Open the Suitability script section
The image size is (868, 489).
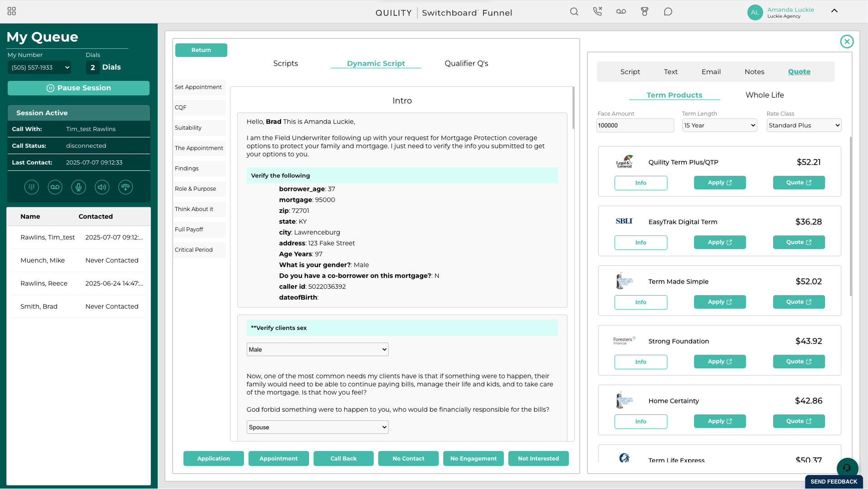[199, 128]
